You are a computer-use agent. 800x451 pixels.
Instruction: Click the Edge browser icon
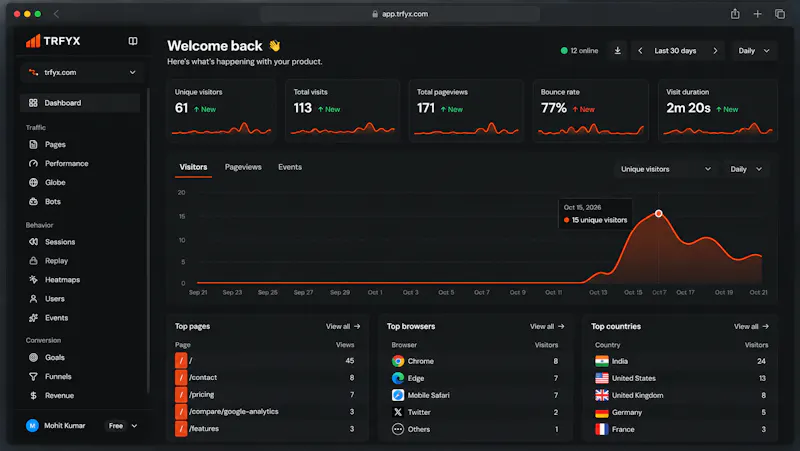pos(398,378)
